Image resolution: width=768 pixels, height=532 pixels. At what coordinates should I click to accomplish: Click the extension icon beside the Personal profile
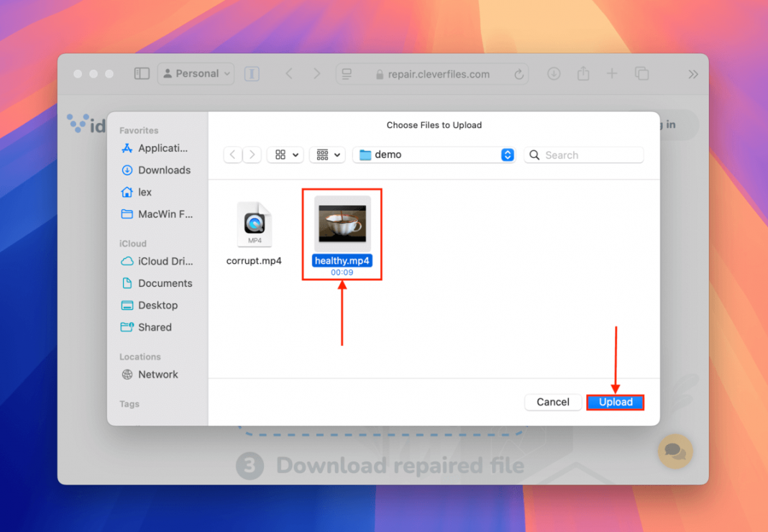(251, 73)
